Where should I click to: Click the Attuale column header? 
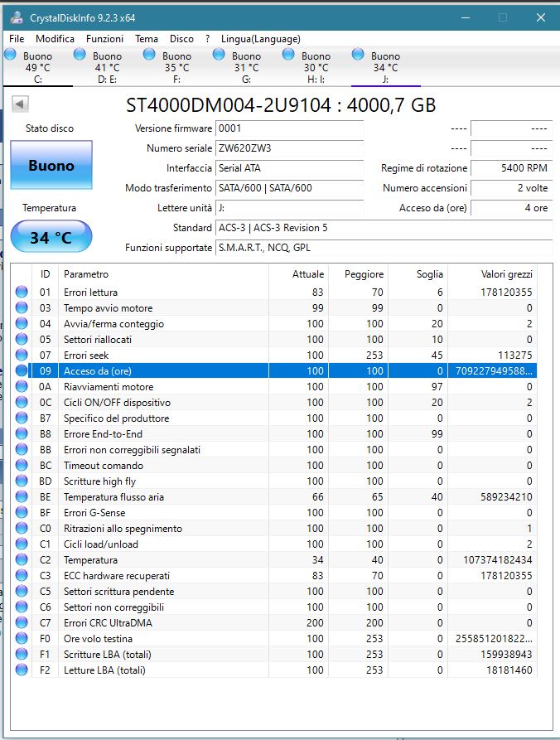coord(298,274)
